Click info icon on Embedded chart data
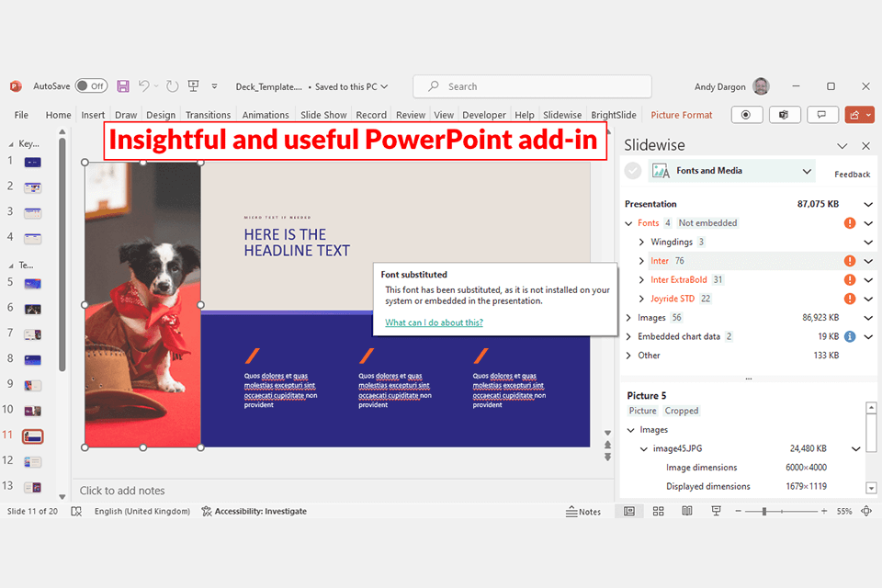Viewport: 882px width, 588px height. tap(850, 336)
